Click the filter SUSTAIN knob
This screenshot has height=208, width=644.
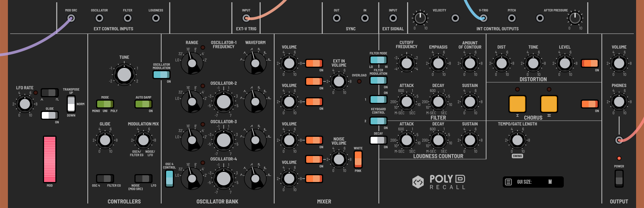click(470, 102)
